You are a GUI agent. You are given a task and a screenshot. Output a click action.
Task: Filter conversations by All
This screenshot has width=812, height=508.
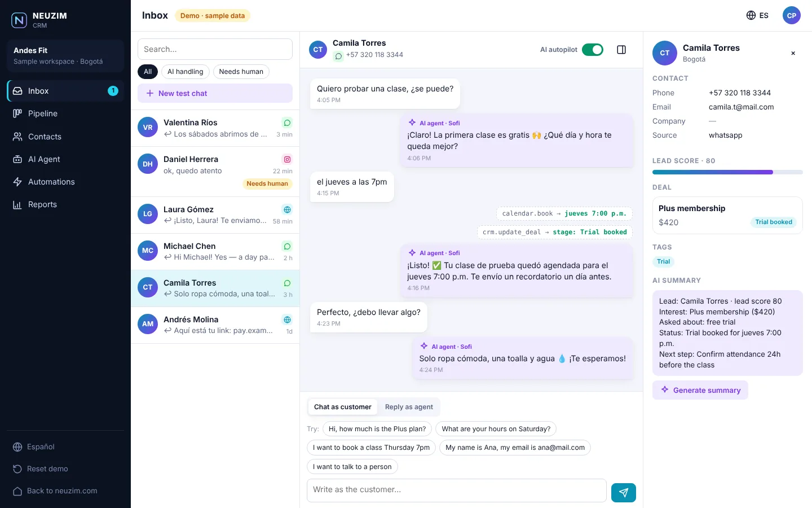148,72
